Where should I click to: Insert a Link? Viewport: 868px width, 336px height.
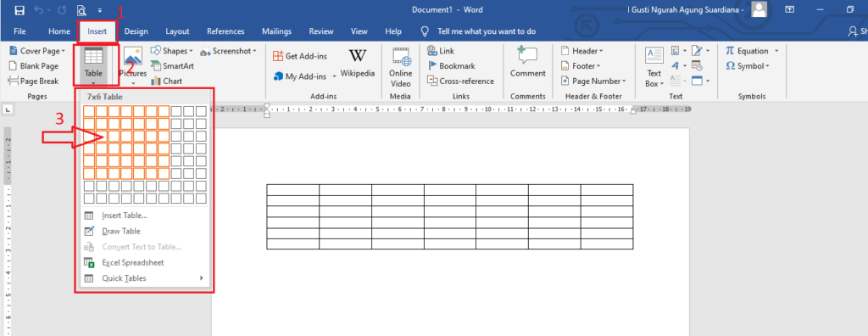pyautogui.click(x=440, y=51)
